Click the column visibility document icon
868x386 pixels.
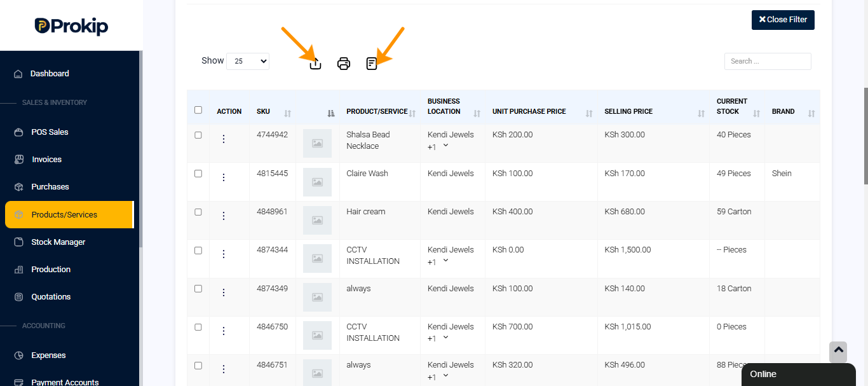(372, 64)
